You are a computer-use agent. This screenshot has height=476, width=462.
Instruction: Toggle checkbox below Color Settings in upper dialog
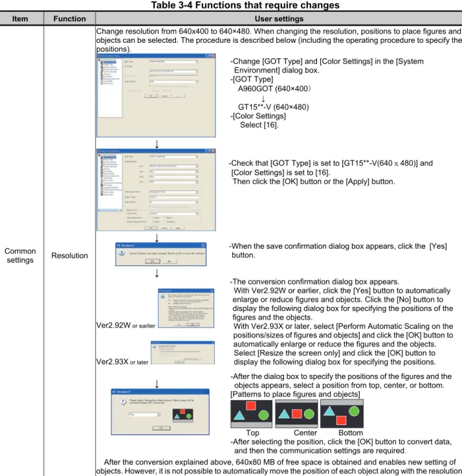(x=151, y=87)
